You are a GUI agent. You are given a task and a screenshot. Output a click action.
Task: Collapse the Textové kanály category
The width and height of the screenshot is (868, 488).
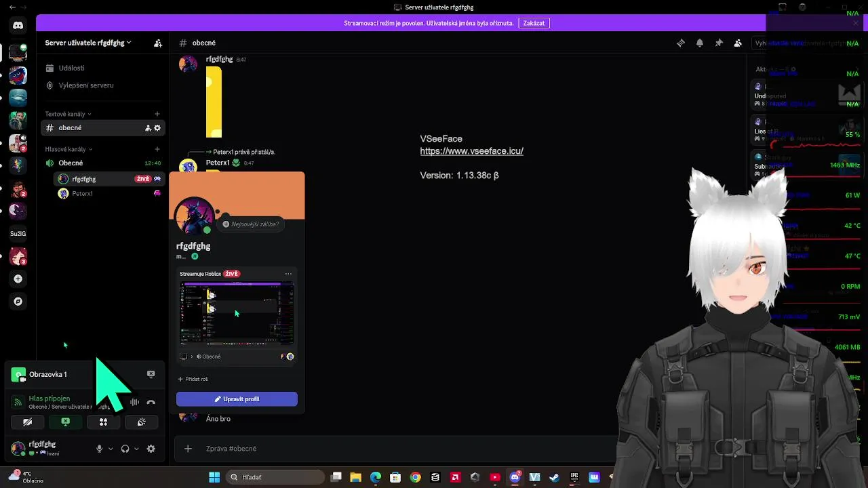pyautogui.click(x=68, y=114)
